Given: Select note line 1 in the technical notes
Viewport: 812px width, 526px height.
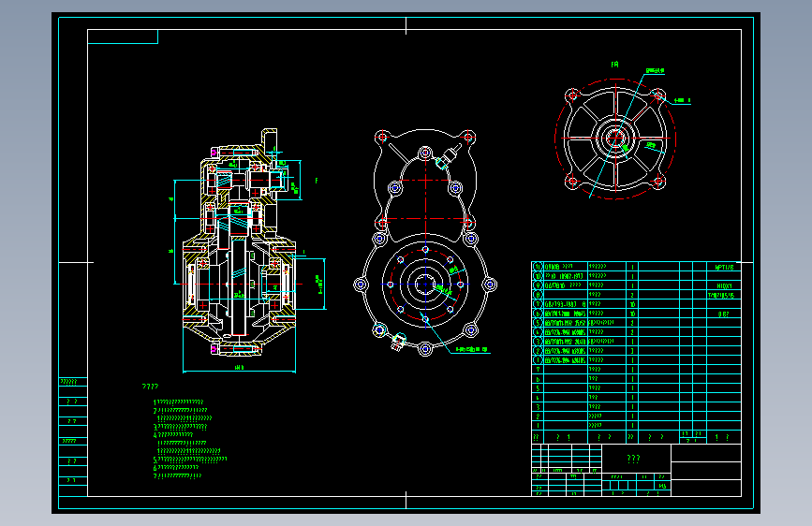Looking at the screenshot, I should pos(178,402).
